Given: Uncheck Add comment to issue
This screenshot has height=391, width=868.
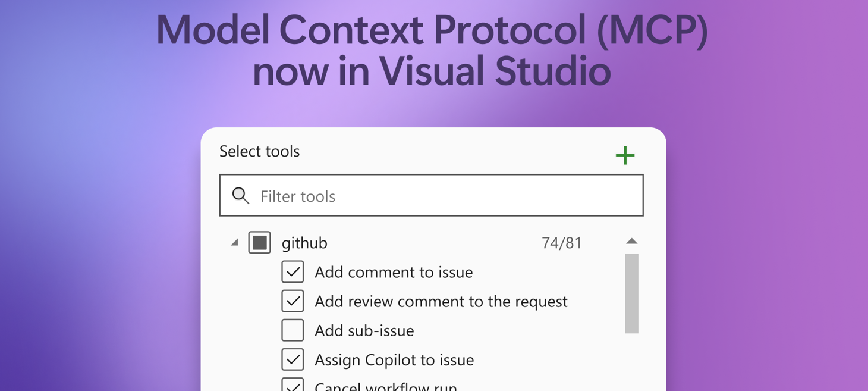Looking at the screenshot, I should coord(293,271).
